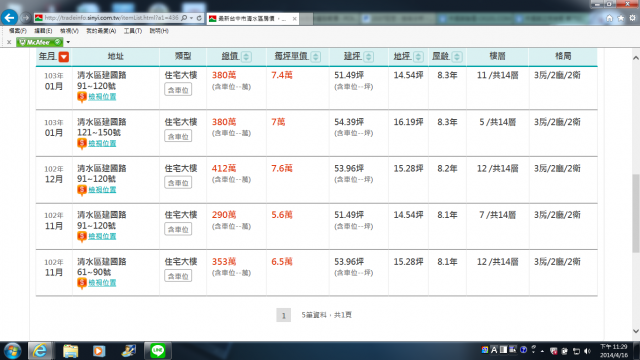Viewport: 640px width, 360px height.
Task: Click the vertical scrollbar thumb
Action: 636,213
